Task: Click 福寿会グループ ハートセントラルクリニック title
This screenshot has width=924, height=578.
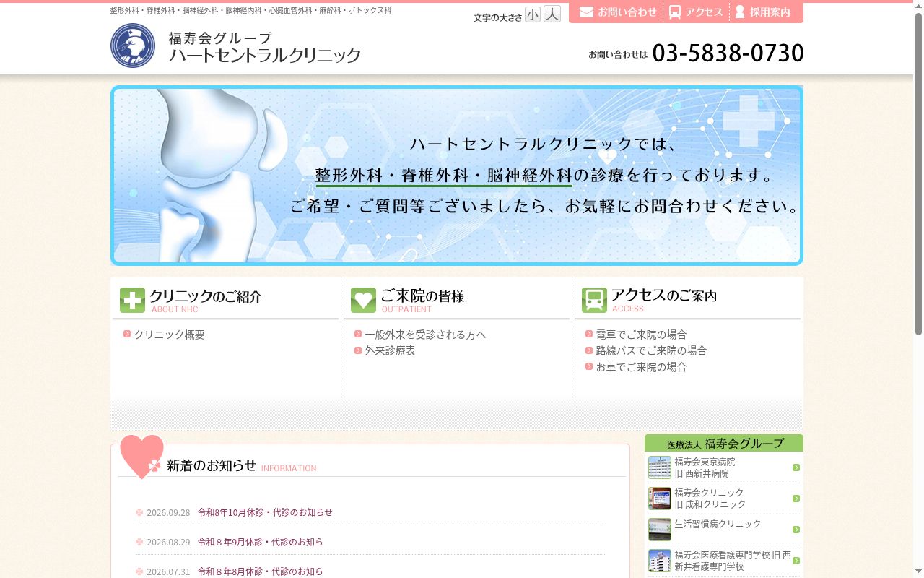Action: point(264,47)
